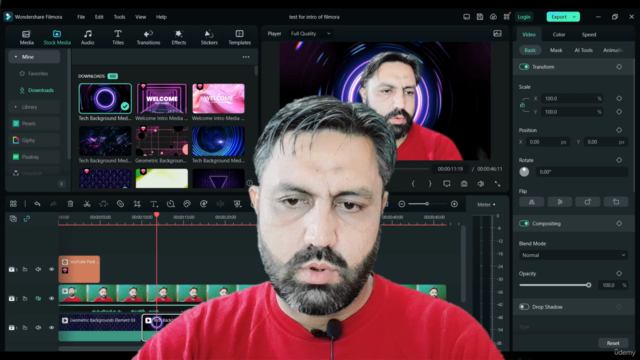The height and width of the screenshot is (360, 640).
Task: Open the Titles library
Action: click(118, 37)
